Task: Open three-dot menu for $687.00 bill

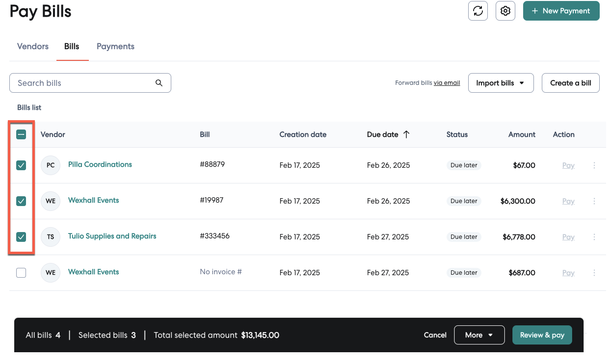Action: click(594, 273)
